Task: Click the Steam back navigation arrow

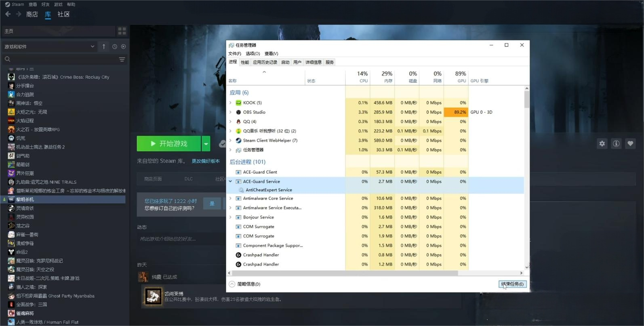Action: point(8,14)
